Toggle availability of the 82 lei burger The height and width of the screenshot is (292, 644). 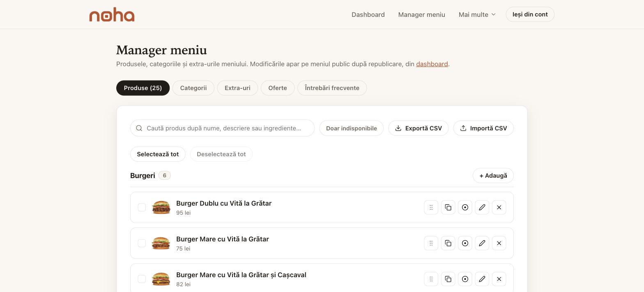[x=465, y=279]
